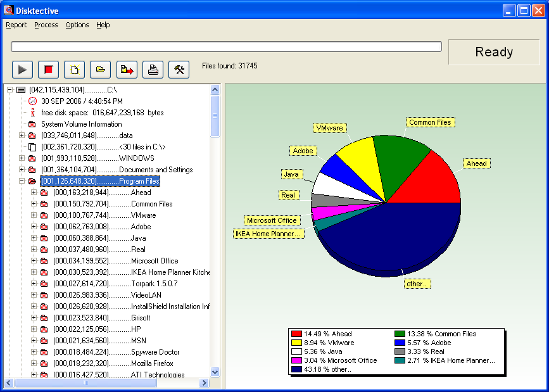Viewport: 549px width, 392px height.
Task: Click the folder icon of Common Files row
Action: pyautogui.click(x=44, y=204)
